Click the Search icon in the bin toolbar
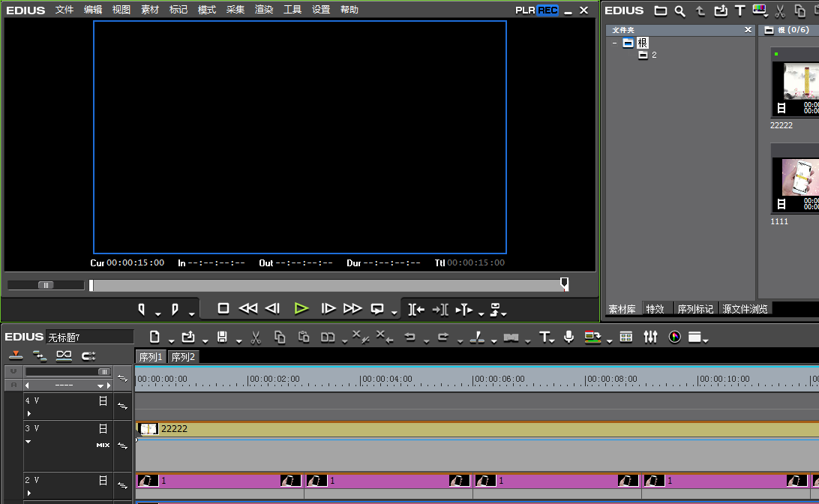The image size is (819, 504). point(679,10)
